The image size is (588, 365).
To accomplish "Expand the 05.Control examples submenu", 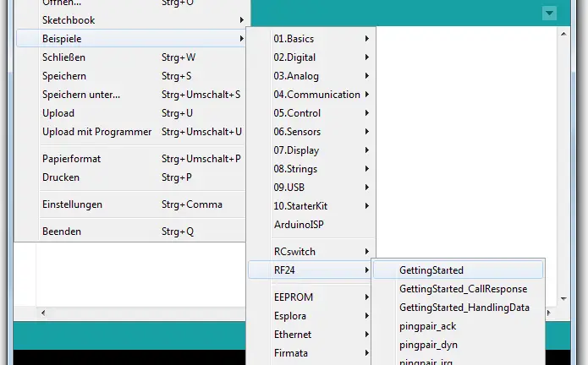I will pyautogui.click(x=311, y=113).
